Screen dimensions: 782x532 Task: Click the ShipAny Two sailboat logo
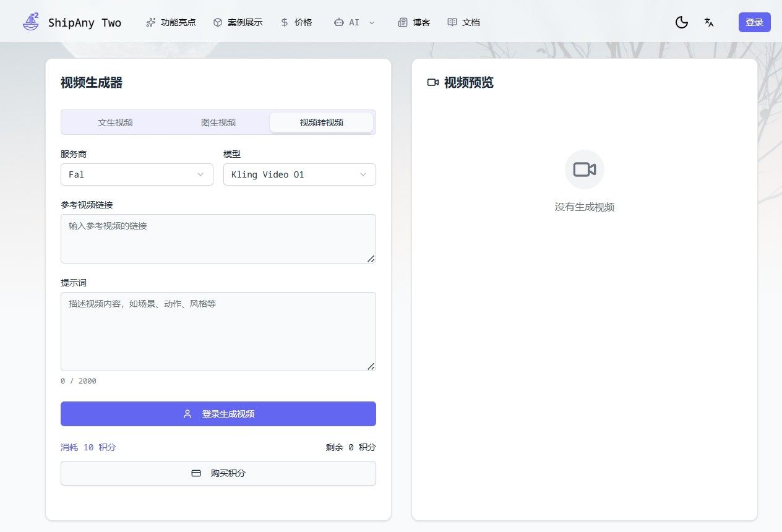[30, 22]
